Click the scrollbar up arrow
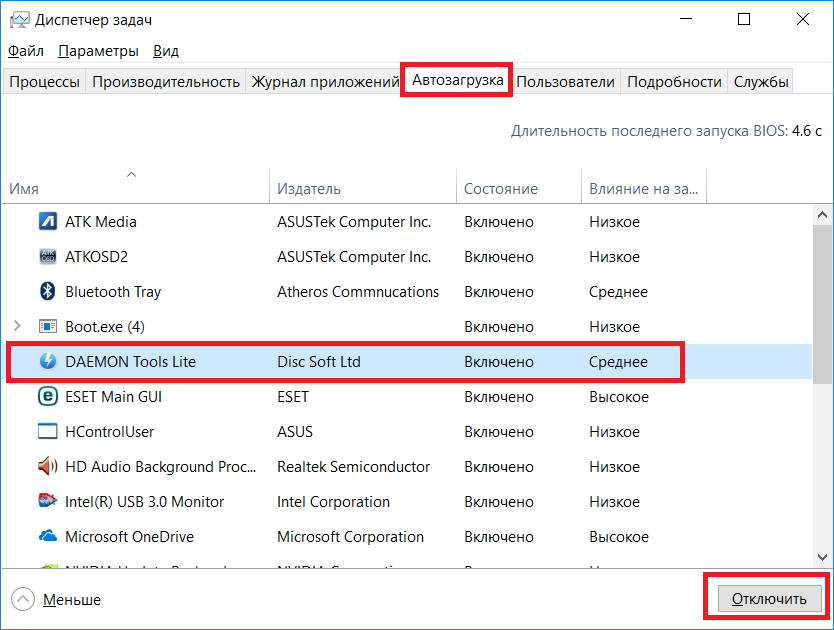Image resolution: width=834 pixels, height=630 pixels. pyautogui.click(x=822, y=215)
